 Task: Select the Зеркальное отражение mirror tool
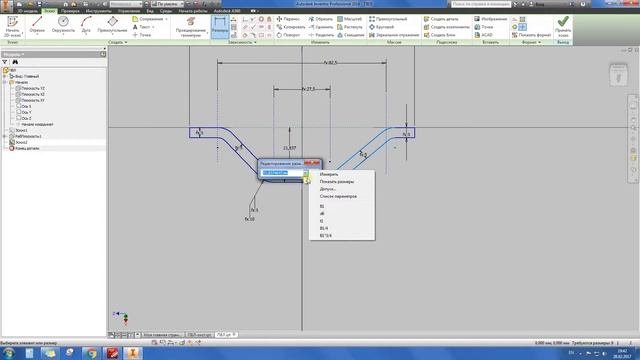click(394, 35)
